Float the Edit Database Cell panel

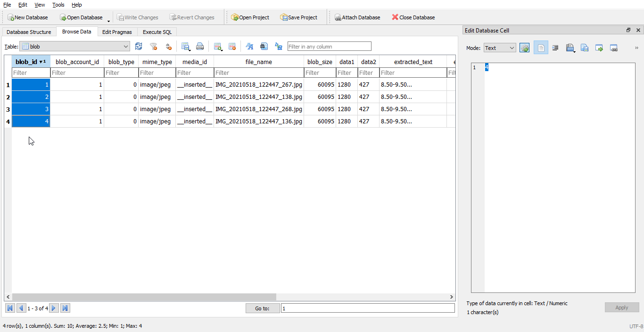pyautogui.click(x=628, y=30)
